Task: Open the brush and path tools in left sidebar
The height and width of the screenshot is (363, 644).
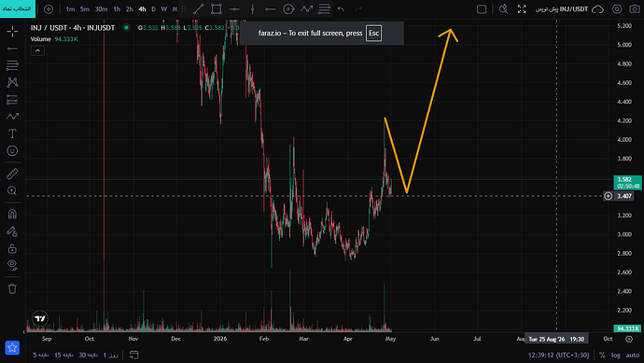Action: click(x=12, y=117)
